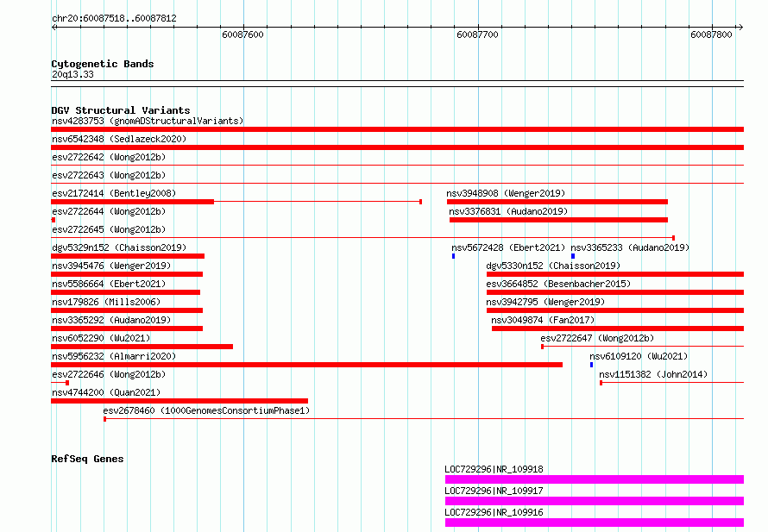Click the RefSeq Genes track heading
Image resolution: width=768 pixels, height=532 pixels.
(x=87, y=459)
